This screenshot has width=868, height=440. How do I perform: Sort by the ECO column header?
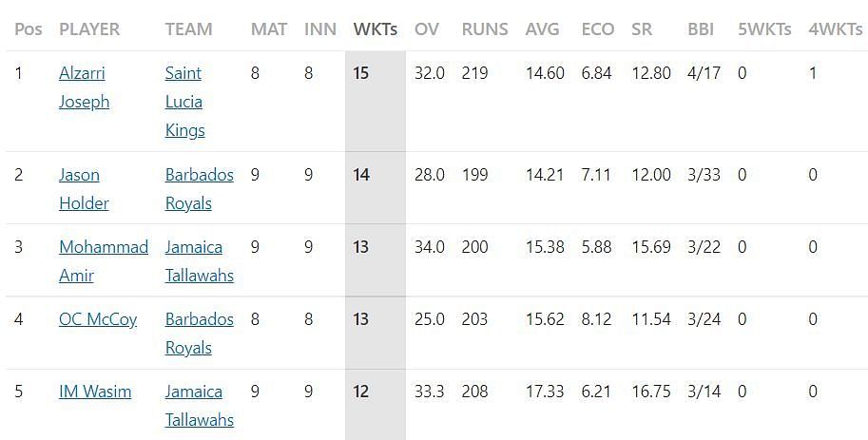click(597, 29)
